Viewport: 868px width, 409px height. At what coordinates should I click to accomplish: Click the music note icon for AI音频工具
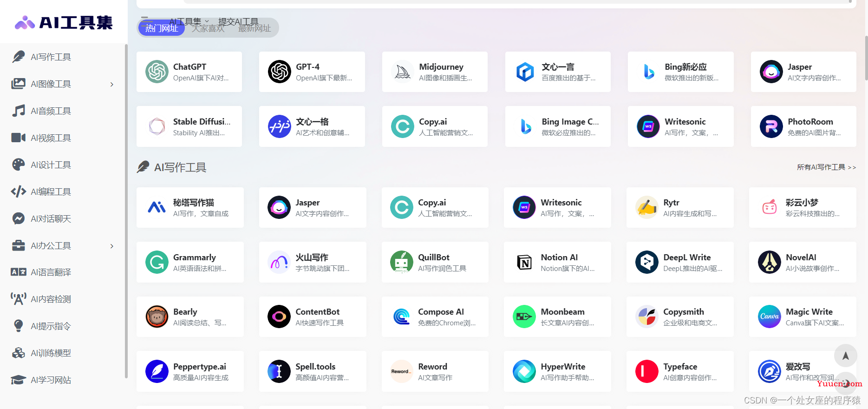(19, 111)
